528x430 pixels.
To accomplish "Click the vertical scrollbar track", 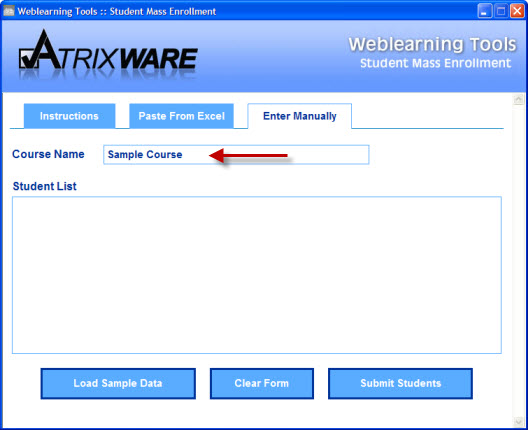I will pyautogui.click(x=518, y=261).
